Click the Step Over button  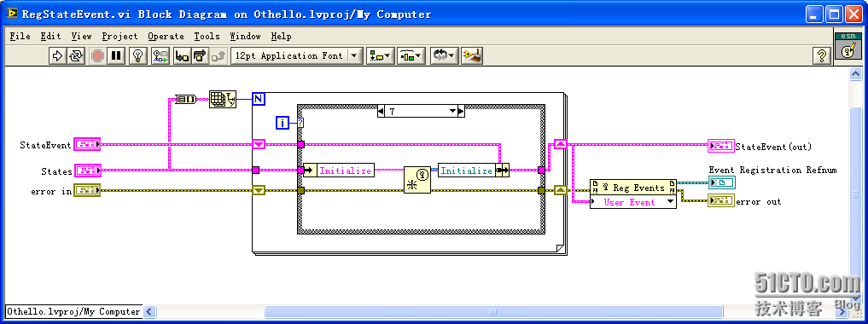coord(200,55)
